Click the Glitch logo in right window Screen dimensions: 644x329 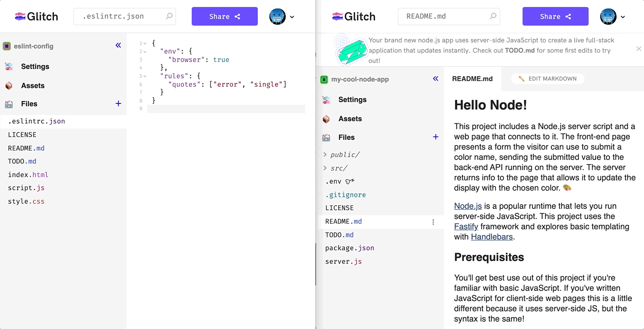click(x=354, y=16)
